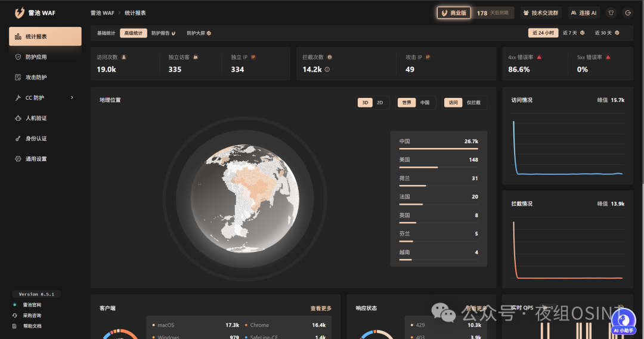
Task: Click the logout icon in the header
Action: 628,13
